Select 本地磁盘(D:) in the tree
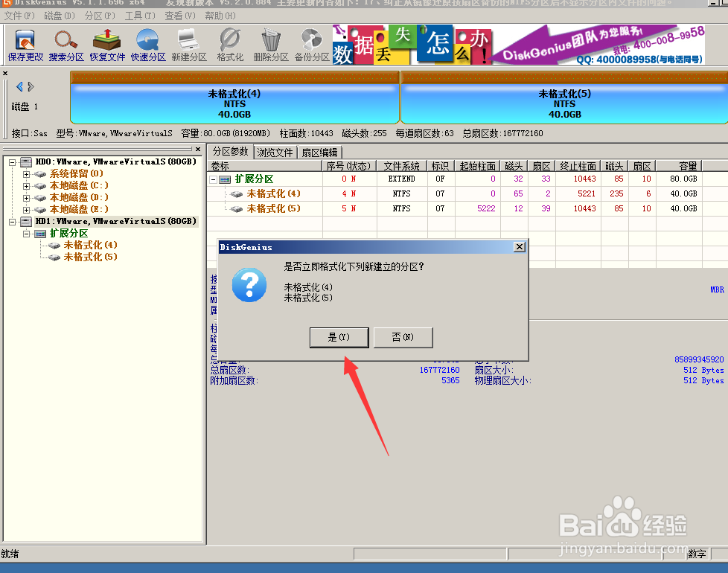Screen dimensions: 728x573 79,198
